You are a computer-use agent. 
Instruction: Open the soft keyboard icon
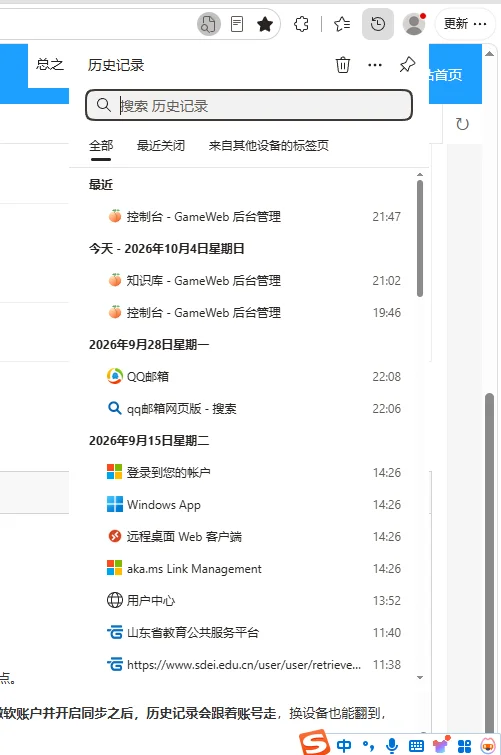coord(416,746)
